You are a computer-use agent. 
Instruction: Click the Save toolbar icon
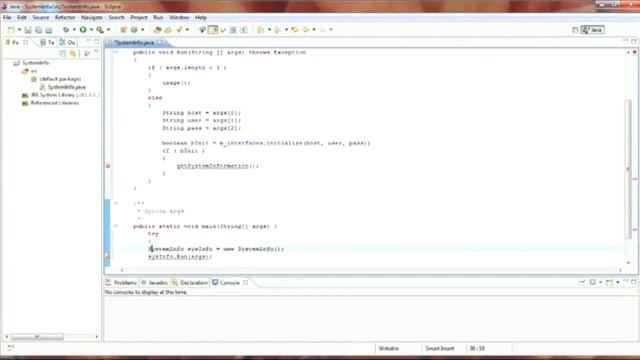tap(28, 30)
